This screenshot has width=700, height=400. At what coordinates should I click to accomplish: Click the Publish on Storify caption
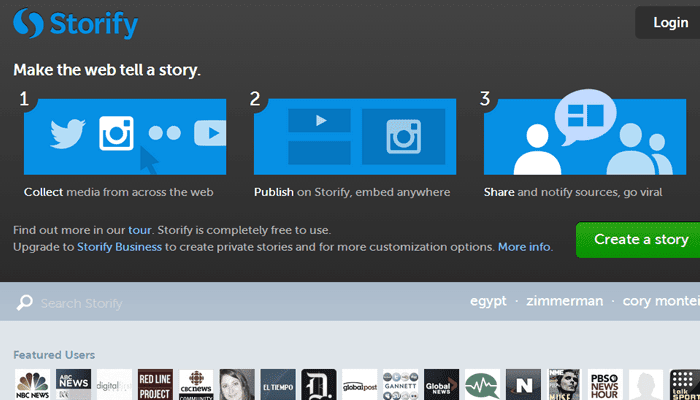click(x=352, y=192)
